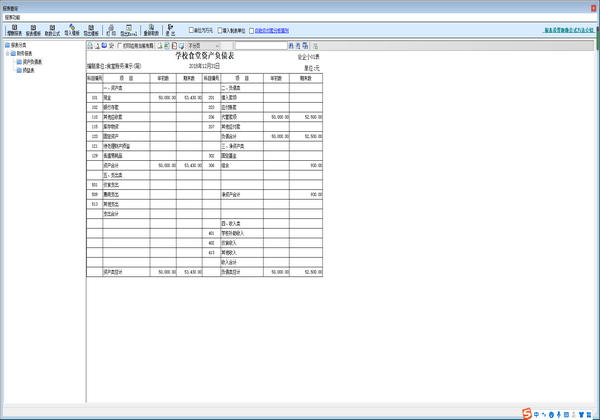600x420 pixels.
Task: Click the blue help link at top right
Action: pyautogui.click(x=570, y=31)
